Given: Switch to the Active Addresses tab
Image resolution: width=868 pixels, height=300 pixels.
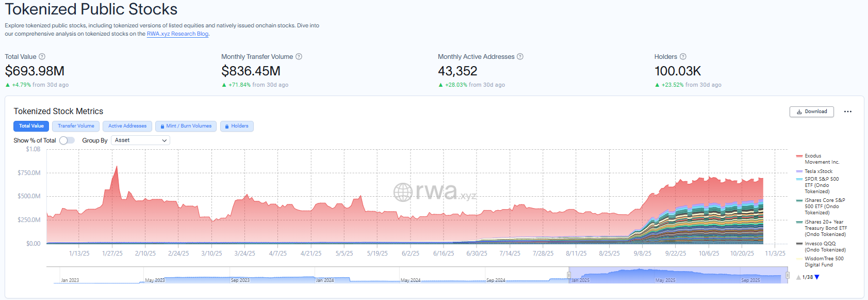Looking at the screenshot, I should coord(127,126).
